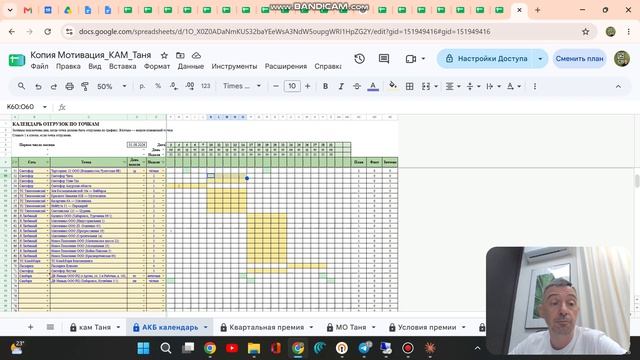Image resolution: width=640 pixels, height=360 pixels.
Task: Open File Explorer from the taskbar
Action: tap(254, 348)
